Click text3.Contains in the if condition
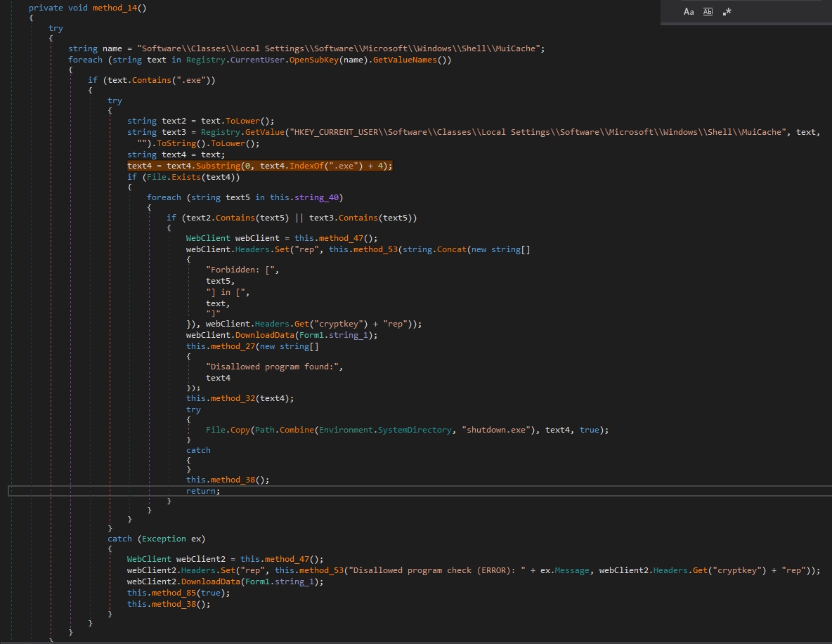 tap(344, 218)
